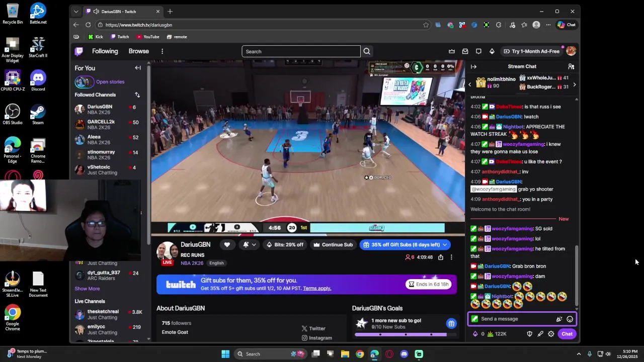The image size is (644, 362).
Task: Send message with the purple Chat button
Action: click(x=567, y=334)
